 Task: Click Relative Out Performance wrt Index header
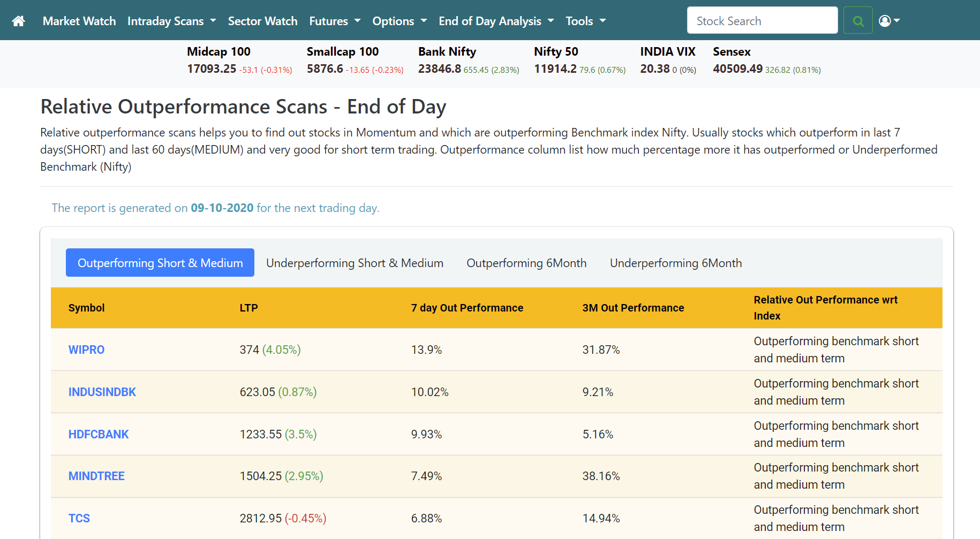pyautogui.click(x=826, y=308)
